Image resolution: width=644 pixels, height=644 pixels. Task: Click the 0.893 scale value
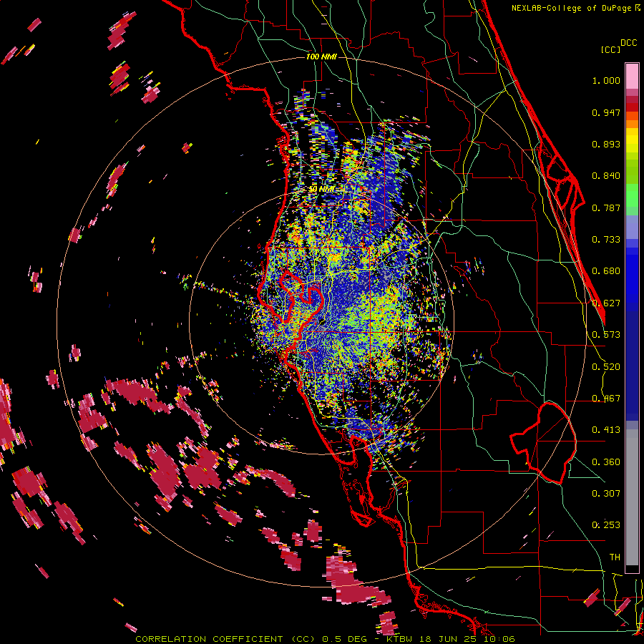coord(606,144)
